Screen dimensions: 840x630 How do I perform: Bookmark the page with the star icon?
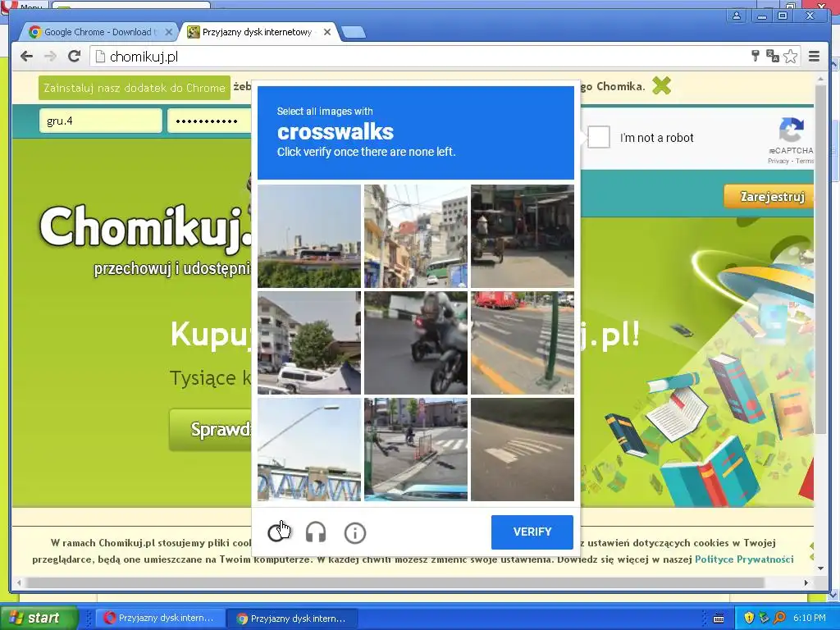click(x=790, y=57)
